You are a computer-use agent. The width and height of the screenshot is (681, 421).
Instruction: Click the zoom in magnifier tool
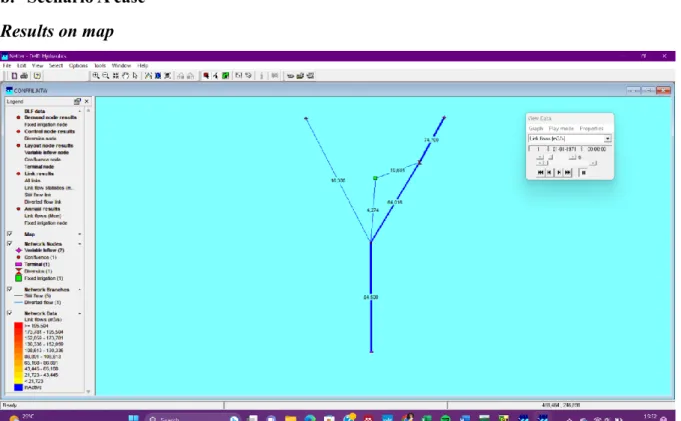(x=96, y=76)
